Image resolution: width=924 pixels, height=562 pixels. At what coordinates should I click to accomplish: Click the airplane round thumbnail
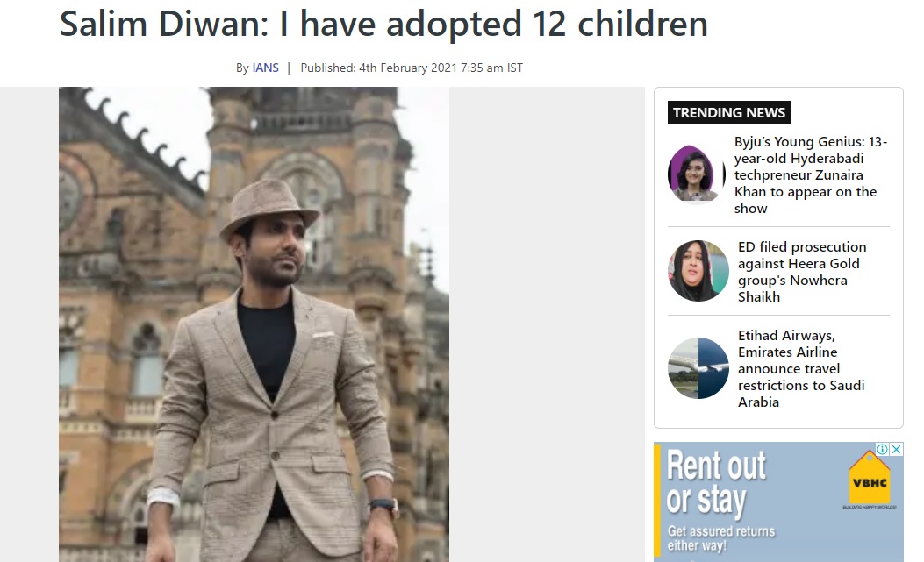698,368
